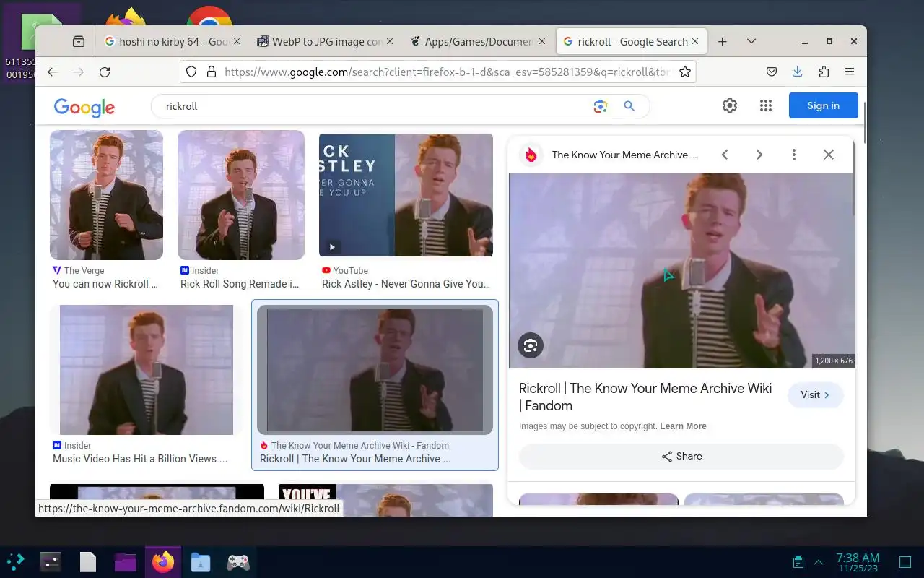
Task: Reload the page with the refresh icon
Action: 105,72
